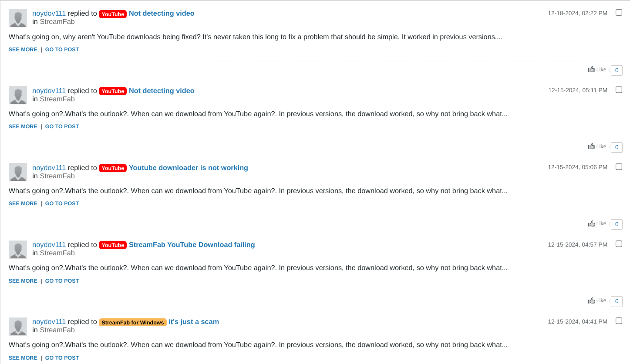Screen dimensions: 630x364
Task: Click the avatar beside the it's just a scam reply
Action: pyautogui.click(x=18, y=327)
